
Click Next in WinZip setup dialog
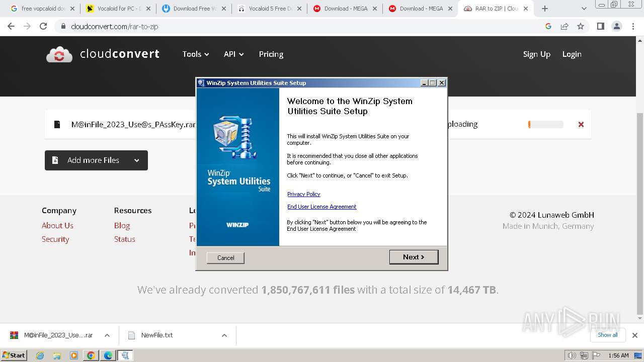point(414,257)
